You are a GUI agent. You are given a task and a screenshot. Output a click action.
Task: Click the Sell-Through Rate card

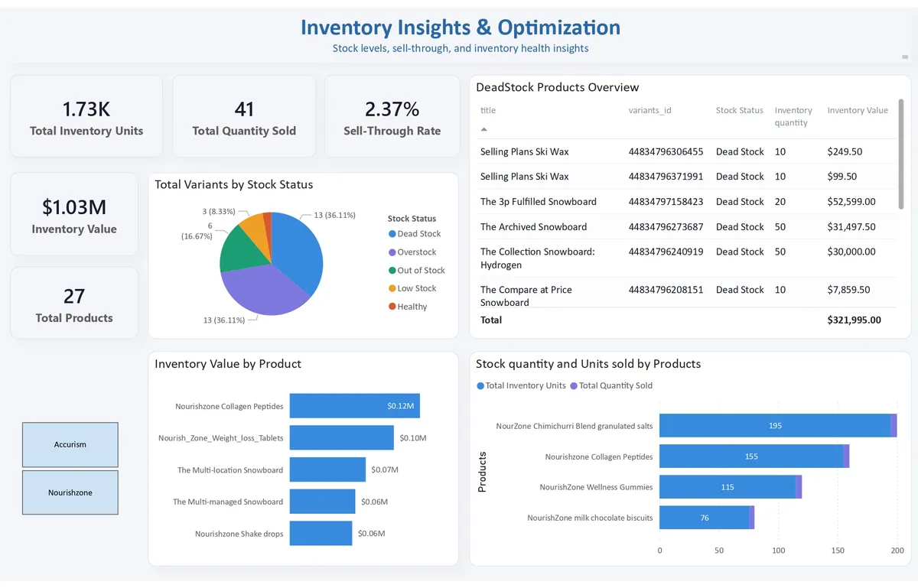(x=392, y=117)
